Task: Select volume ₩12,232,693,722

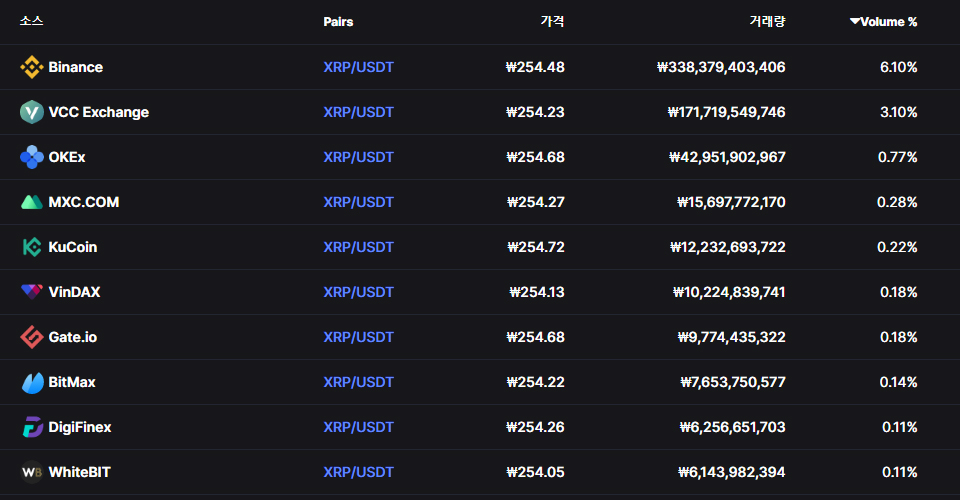Action: pos(728,247)
